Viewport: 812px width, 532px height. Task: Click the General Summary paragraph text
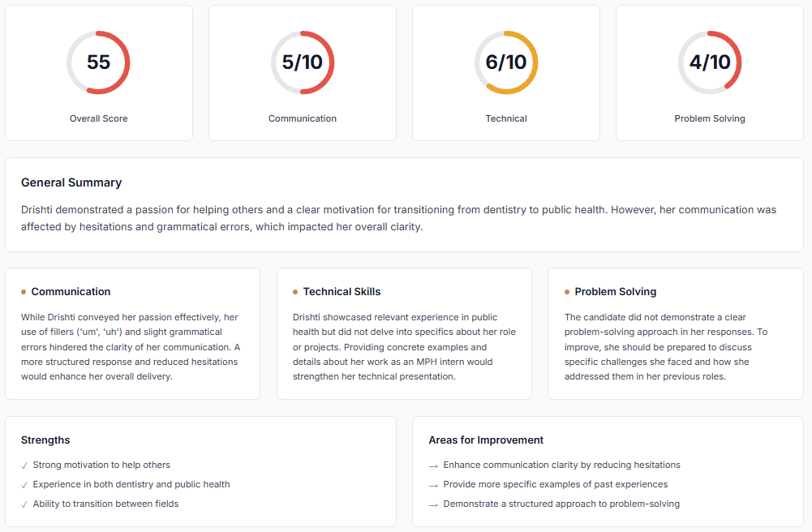pos(397,218)
